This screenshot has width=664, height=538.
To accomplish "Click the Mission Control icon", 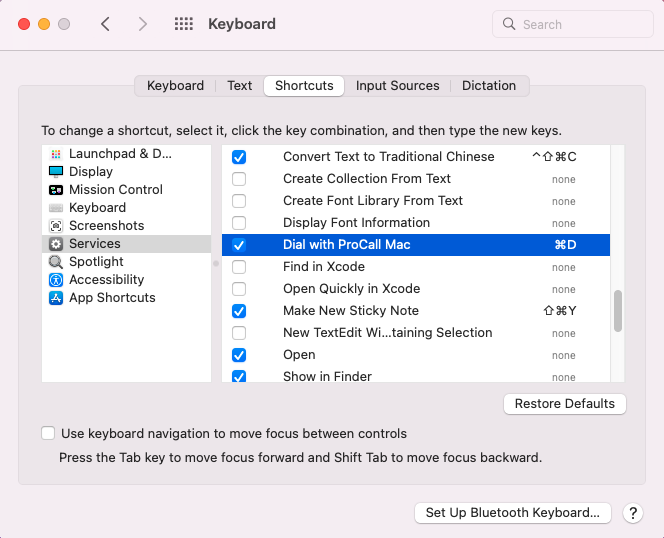I will [x=56, y=190].
